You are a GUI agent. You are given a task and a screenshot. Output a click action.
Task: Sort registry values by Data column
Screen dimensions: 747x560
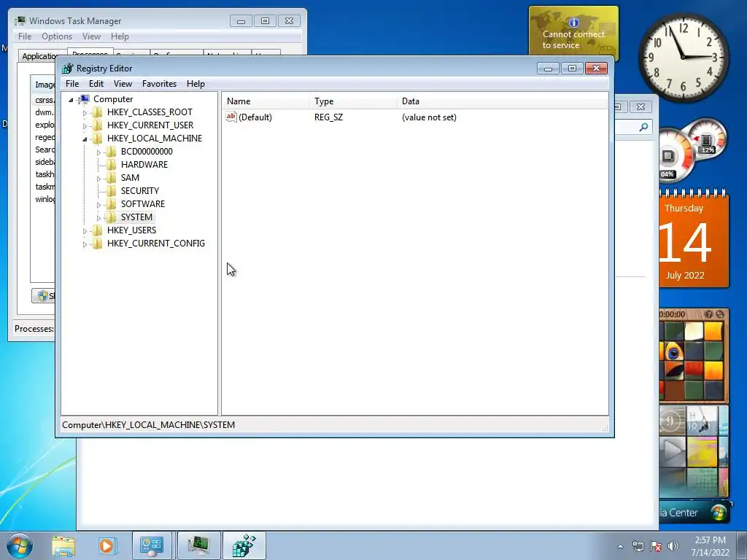pos(503,101)
